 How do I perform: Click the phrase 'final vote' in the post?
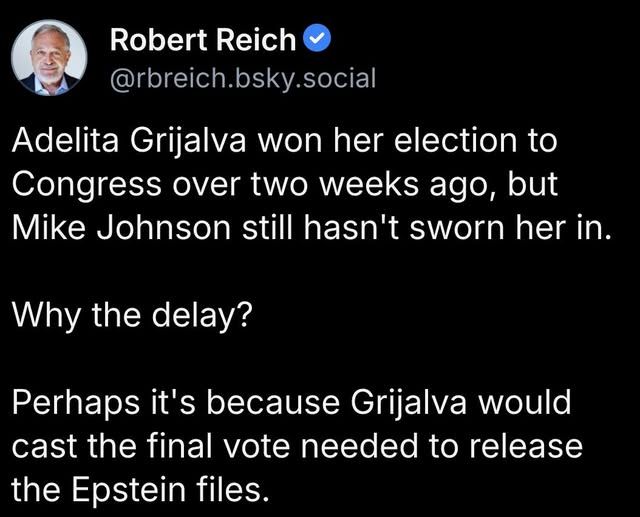218,446
